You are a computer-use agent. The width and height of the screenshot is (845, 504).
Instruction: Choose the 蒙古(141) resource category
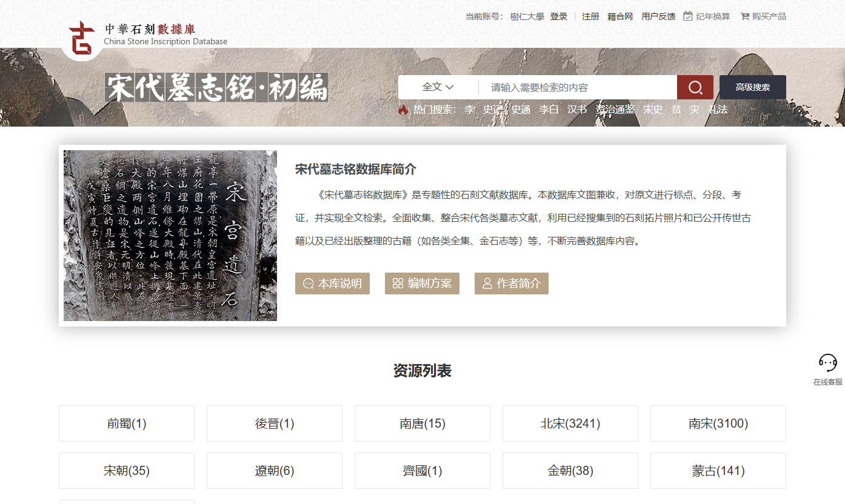point(718,471)
